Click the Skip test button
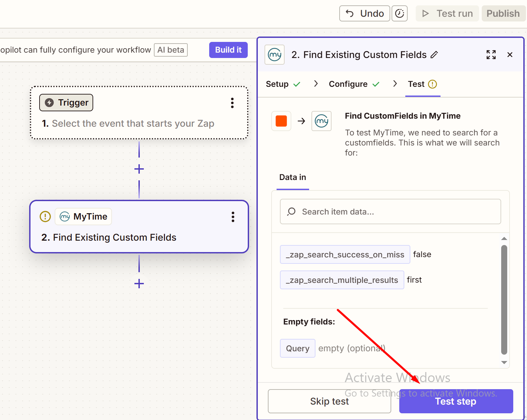The width and height of the screenshot is (527, 420). pos(330,401)
